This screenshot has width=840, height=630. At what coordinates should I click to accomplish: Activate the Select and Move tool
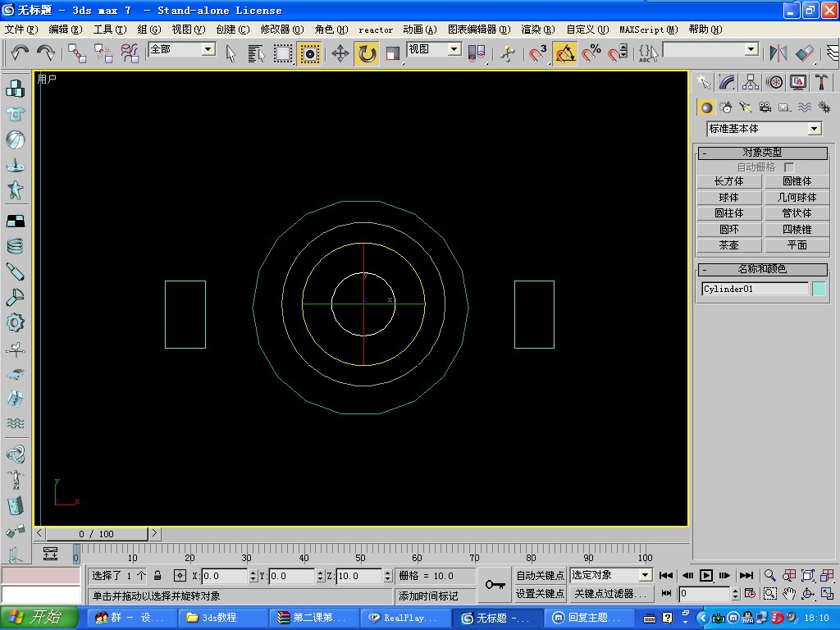pos(340,53)
